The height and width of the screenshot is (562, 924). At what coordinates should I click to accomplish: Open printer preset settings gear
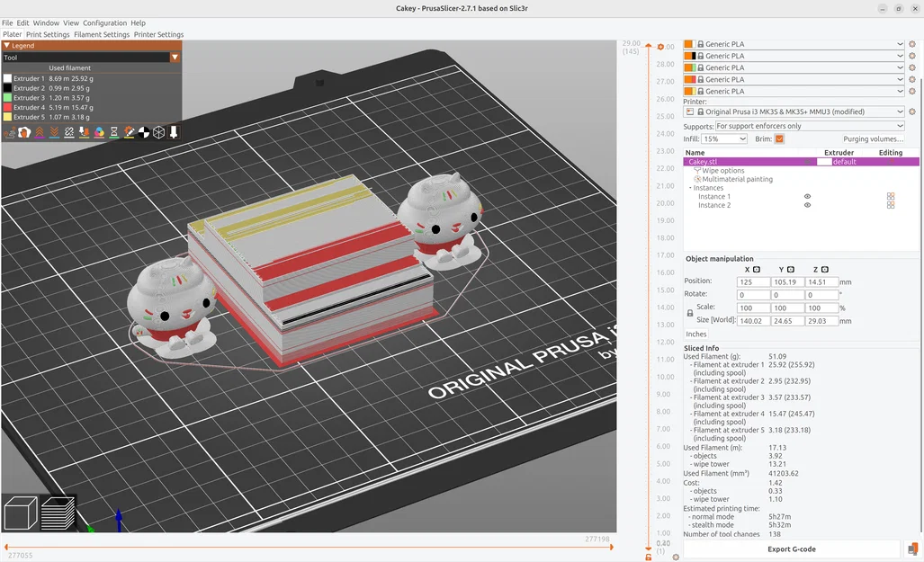[x=912, y=112]
